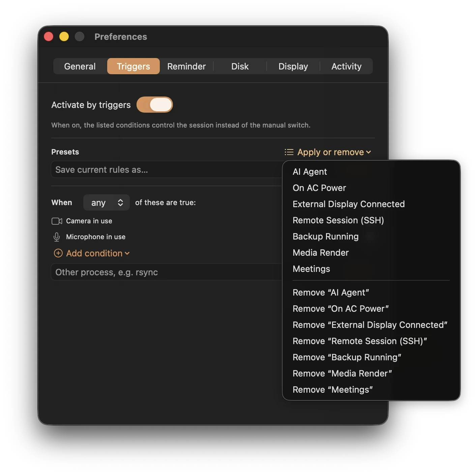The width and height of the screenshot is (476, 475).
Task: Click the plus circle icon of Add condition
Action: pyautogui.click(x=58, y=253)
